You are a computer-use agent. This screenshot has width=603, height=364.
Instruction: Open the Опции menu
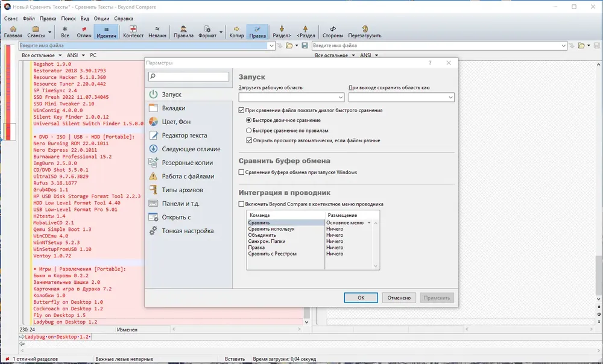[101, 19]
